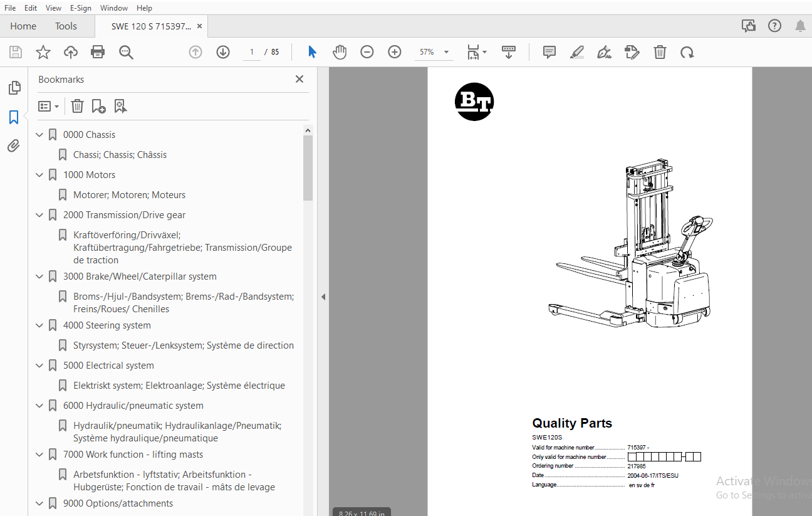
Task: Delete the selected bookmark
Action: 77,106
